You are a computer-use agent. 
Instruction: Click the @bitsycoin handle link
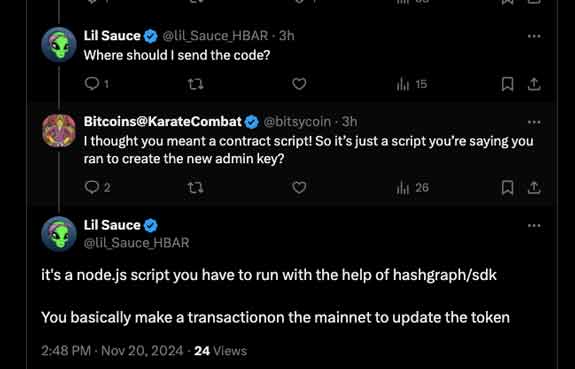coord(297,122)
